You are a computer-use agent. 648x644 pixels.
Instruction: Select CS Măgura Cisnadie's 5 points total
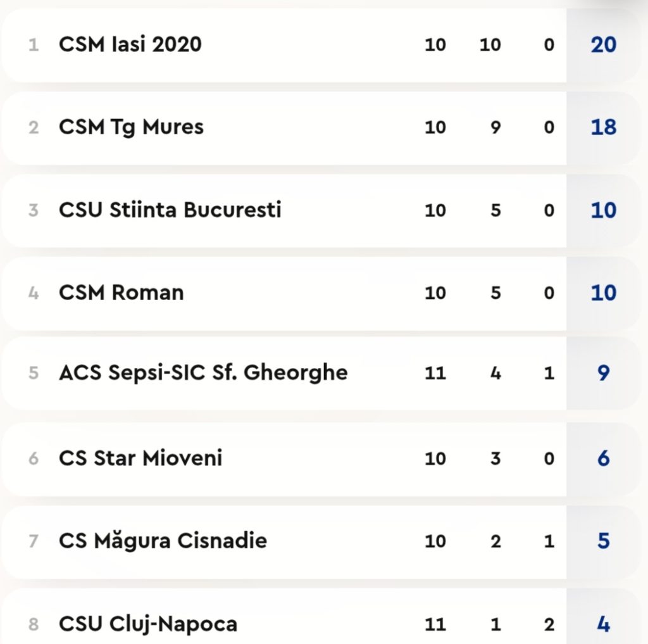click(603, 541)
